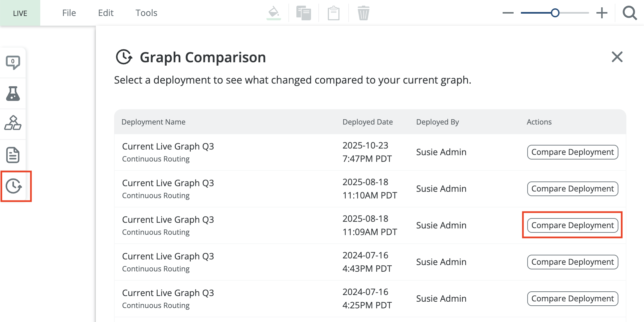Compare deployment from 2025-08-18 11:09AM
The image size is (644, 322).
pos(572,225)
